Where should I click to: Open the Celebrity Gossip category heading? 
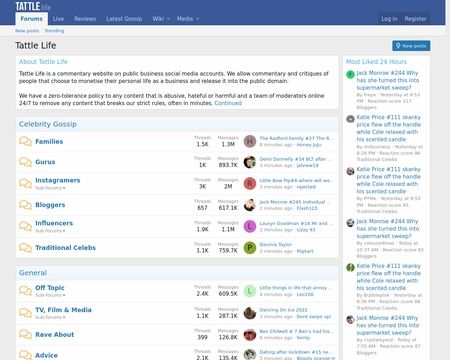tap(48, 124)
